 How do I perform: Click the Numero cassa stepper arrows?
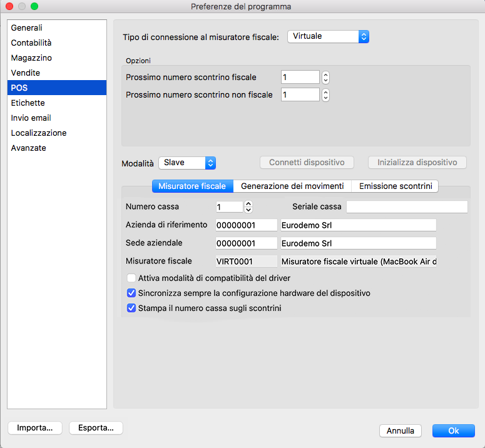248,206
